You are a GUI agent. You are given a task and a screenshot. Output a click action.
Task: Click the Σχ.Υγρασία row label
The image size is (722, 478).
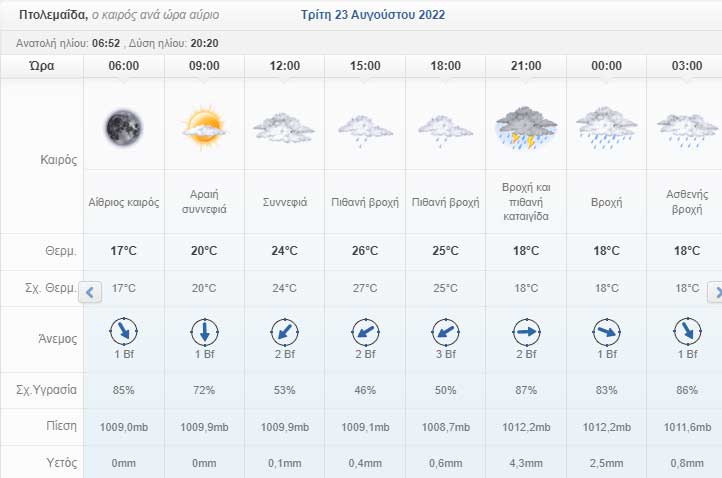click(46, 390)
